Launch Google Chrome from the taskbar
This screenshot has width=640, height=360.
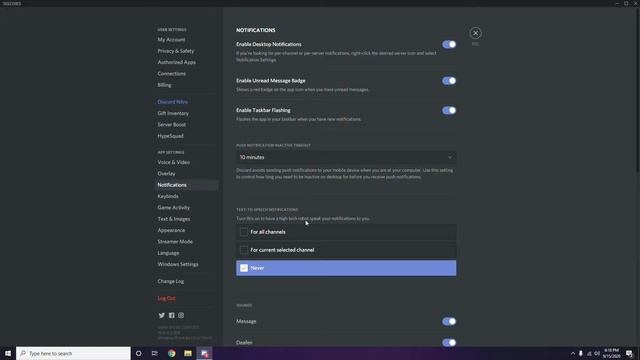[171, 353]
